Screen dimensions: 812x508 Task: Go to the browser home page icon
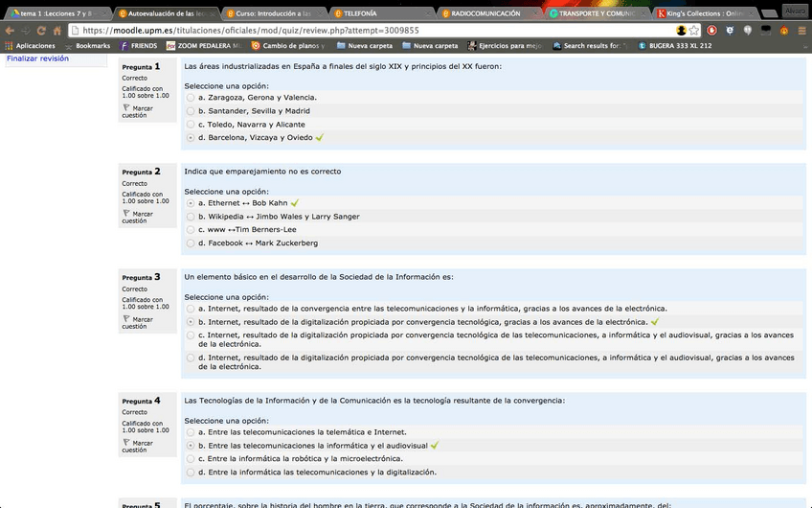coord(57,31)
